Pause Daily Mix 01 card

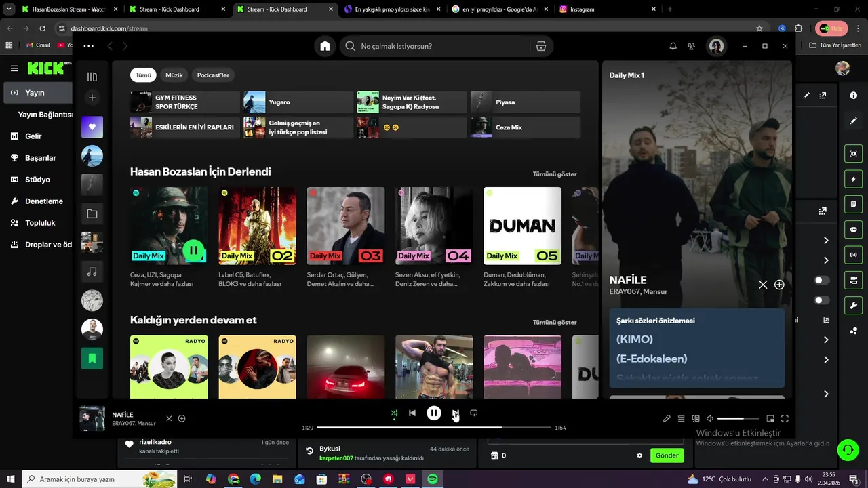[x=193, y=251]
